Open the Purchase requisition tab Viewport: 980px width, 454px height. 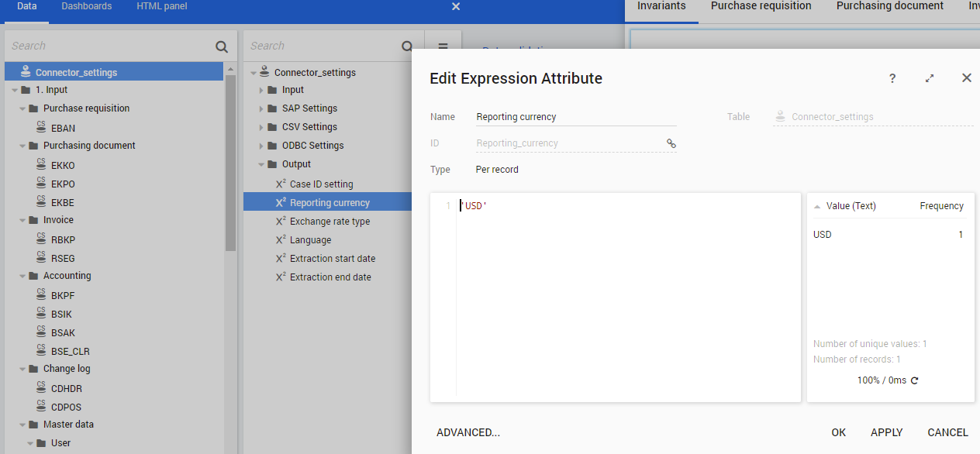pyautogui.click(x=761, y=6)
